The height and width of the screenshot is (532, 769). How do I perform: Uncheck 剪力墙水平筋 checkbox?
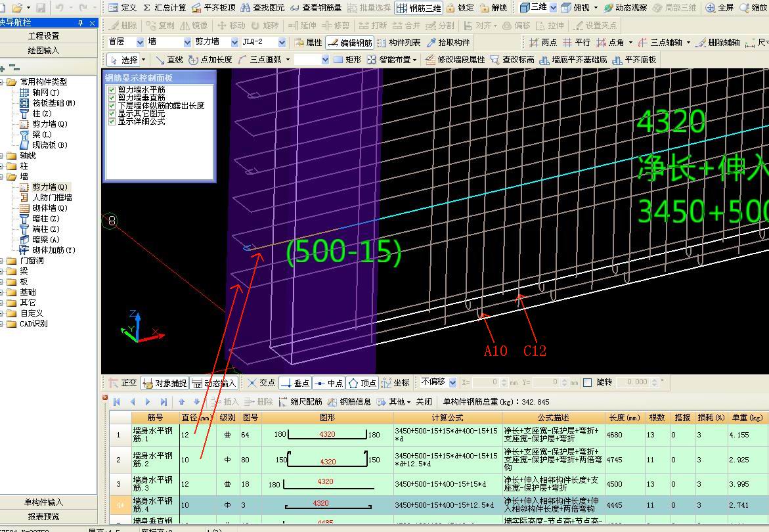(112, 90)
